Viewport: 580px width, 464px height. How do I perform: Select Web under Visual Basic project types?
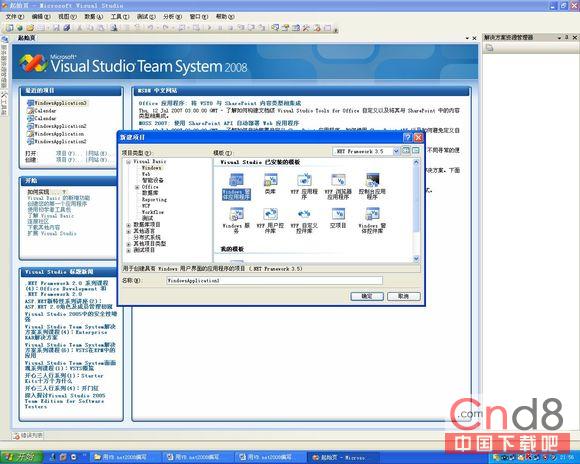pos(146,174)
